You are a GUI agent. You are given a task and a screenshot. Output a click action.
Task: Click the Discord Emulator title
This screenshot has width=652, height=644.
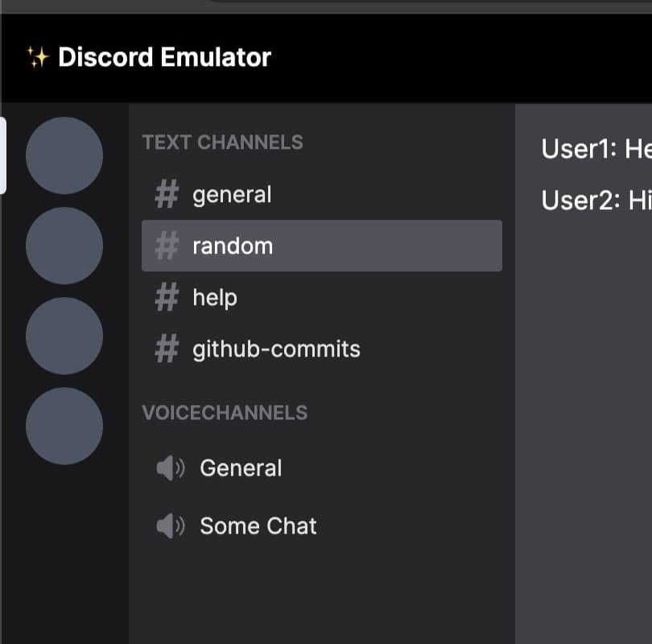tap(165, 57)
